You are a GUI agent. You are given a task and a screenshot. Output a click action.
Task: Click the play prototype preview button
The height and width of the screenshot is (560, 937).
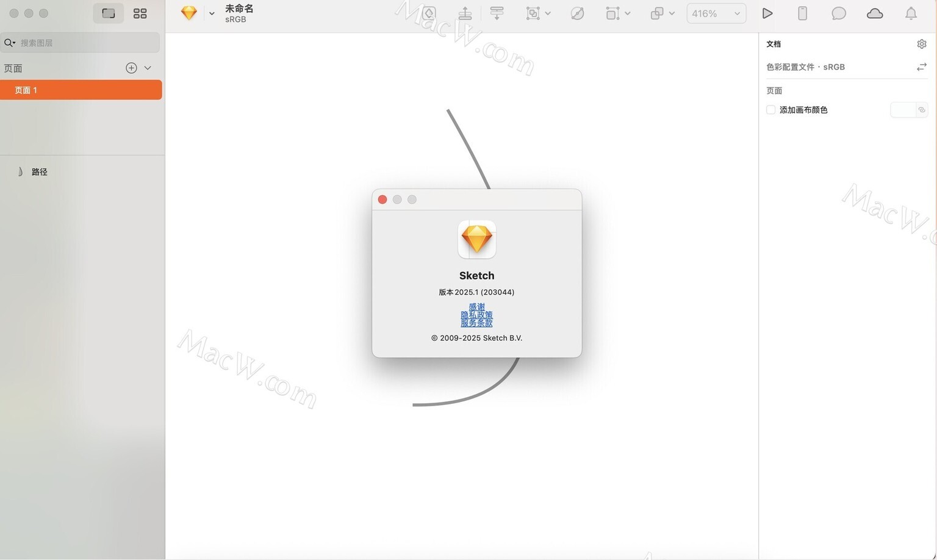767,13
